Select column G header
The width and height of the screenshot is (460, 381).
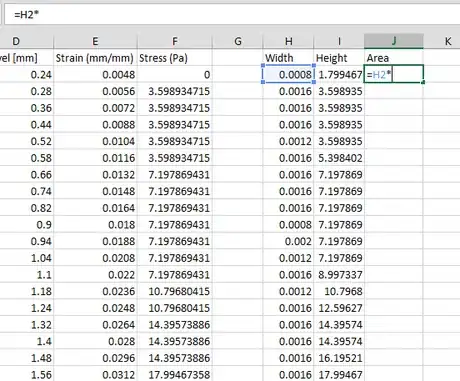click(x=238, y=41)
